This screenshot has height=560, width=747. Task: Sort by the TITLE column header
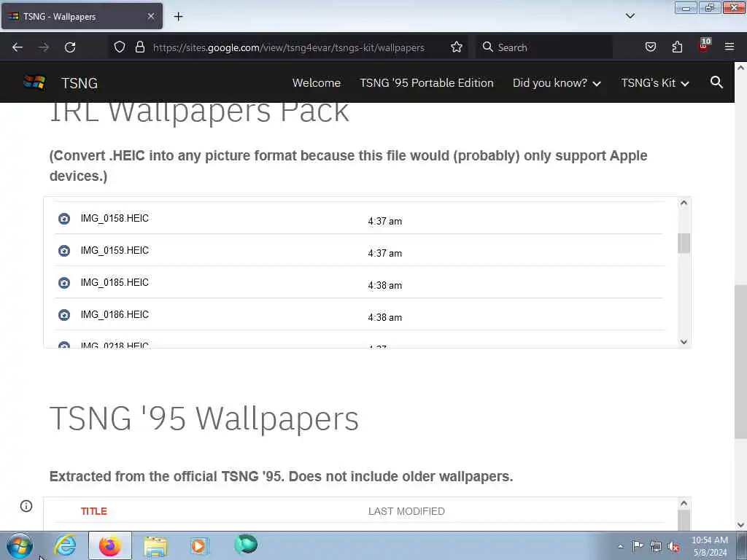click(94, 511)
